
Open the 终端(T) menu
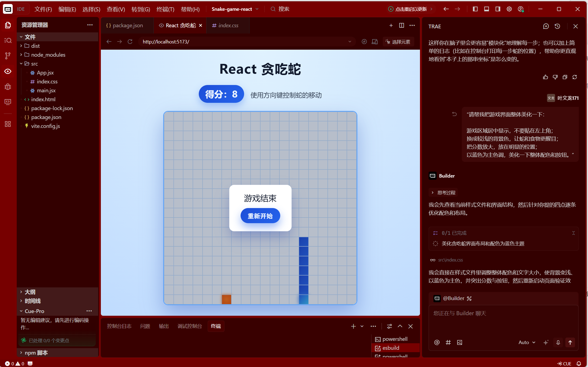click(165, 9)
